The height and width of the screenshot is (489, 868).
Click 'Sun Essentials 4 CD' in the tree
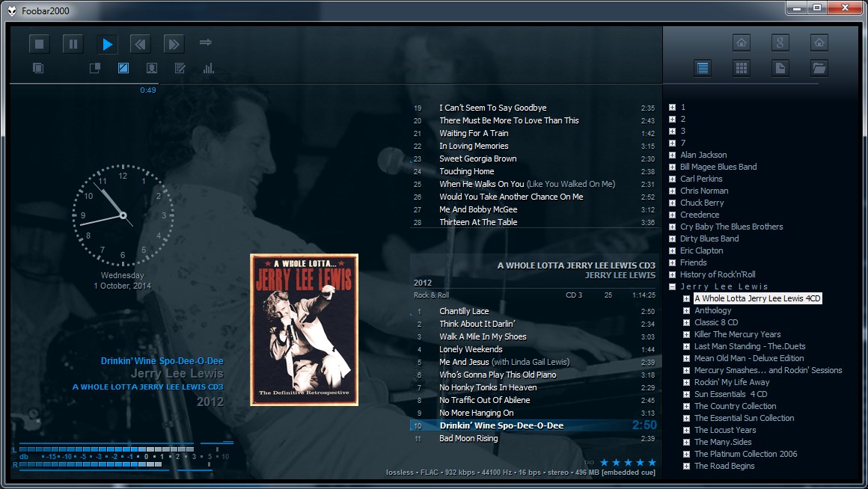[731, 394]
